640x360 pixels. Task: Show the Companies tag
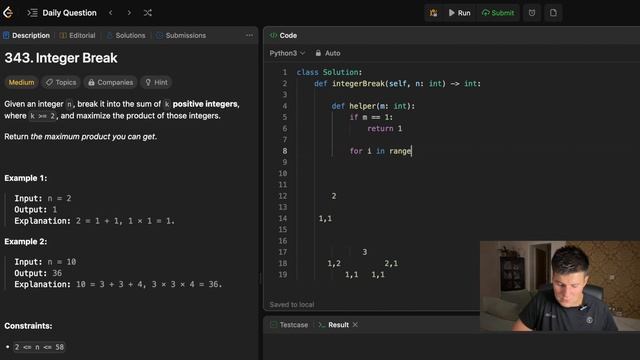click(111, 82)
